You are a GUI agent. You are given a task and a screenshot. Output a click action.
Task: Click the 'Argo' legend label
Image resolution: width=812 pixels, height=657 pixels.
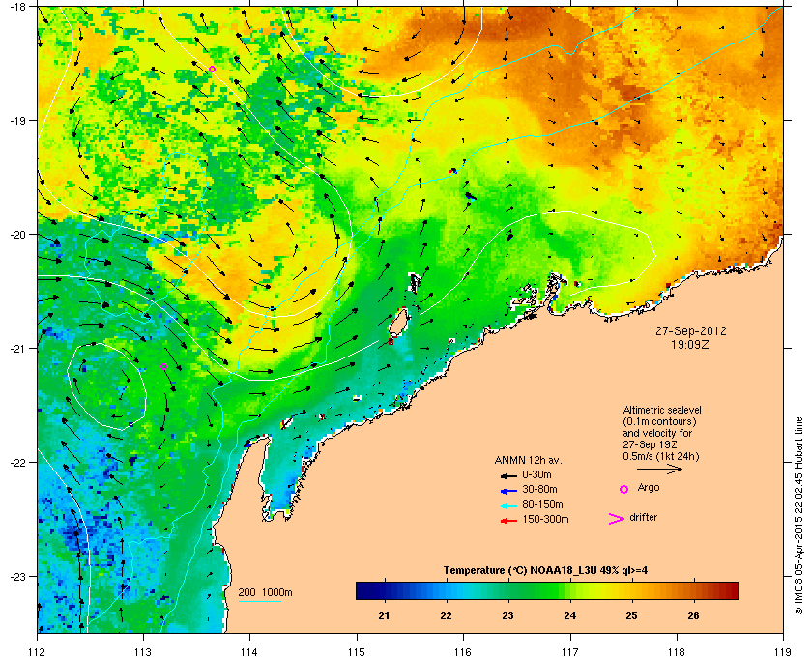pos(649,487)
